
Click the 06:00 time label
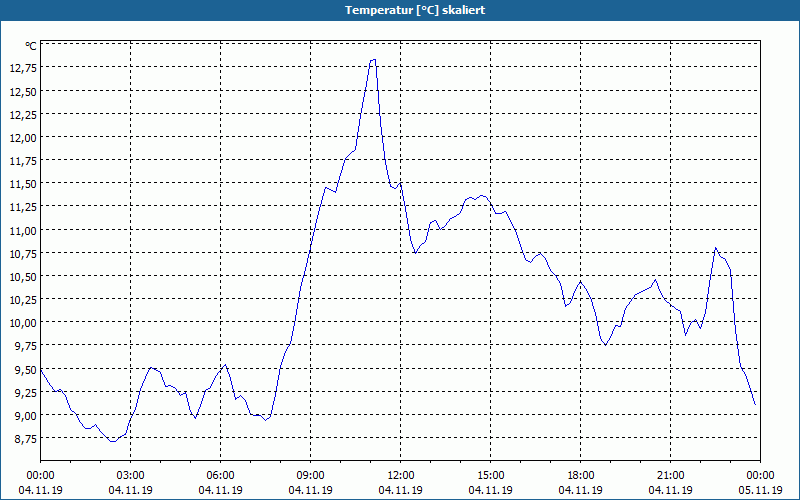[x=220, y=476]
